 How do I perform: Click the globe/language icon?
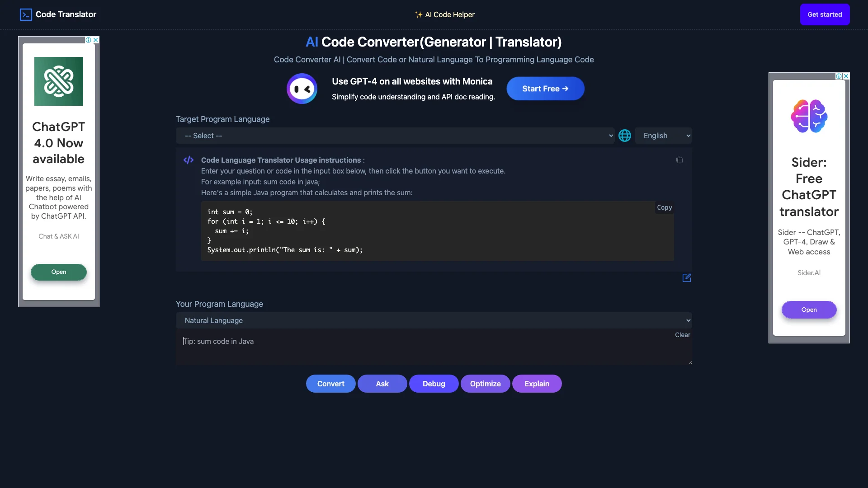624,135
